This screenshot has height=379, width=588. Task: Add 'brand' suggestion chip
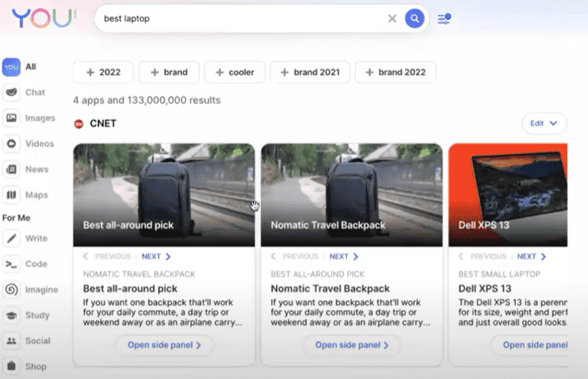(168, 72)
